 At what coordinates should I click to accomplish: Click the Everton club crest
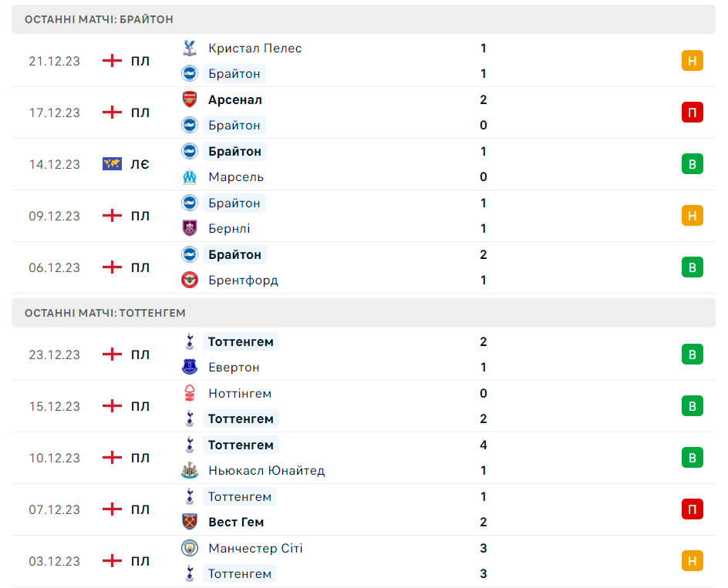189,367
